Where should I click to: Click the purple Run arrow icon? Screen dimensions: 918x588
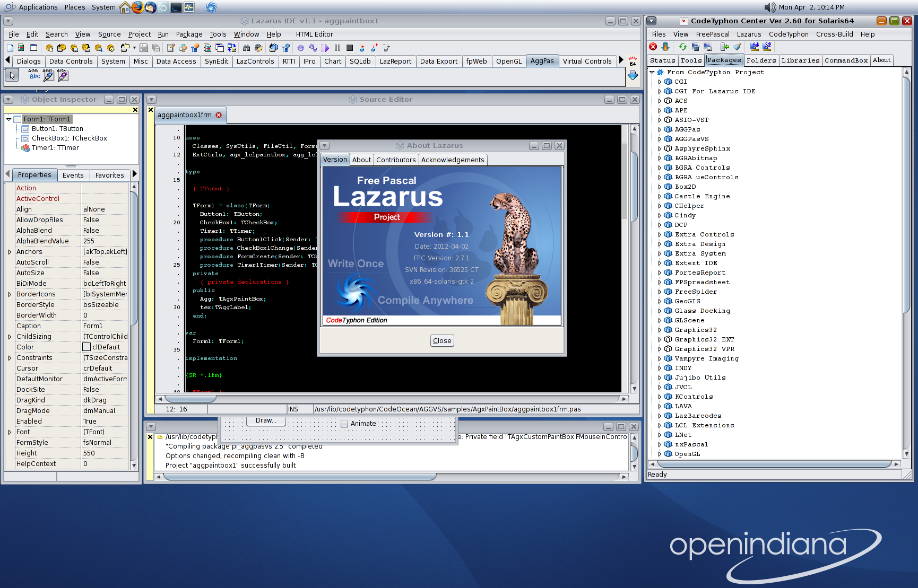tap(325, 48)
